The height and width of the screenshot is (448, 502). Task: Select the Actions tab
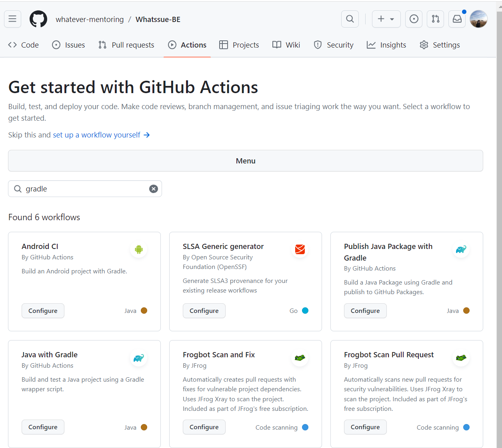[187, 45]
